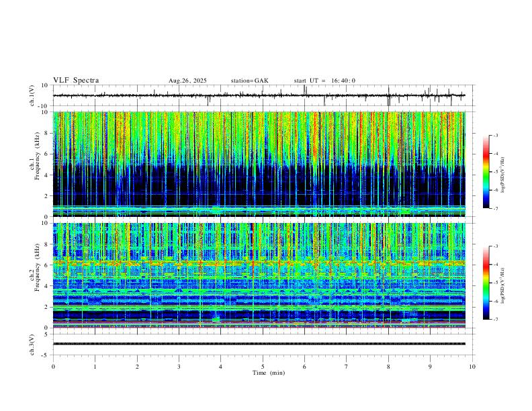The image size is (532, 411).
Task: Click the ch.1 "Frequency (kHz)" axis label
Action: coord(38,156)
